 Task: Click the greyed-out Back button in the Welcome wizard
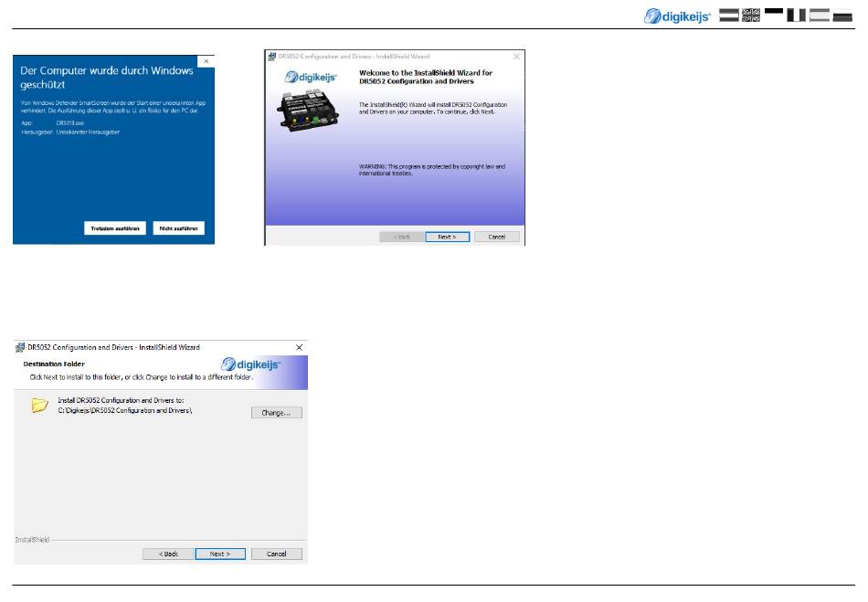point(401,237)
